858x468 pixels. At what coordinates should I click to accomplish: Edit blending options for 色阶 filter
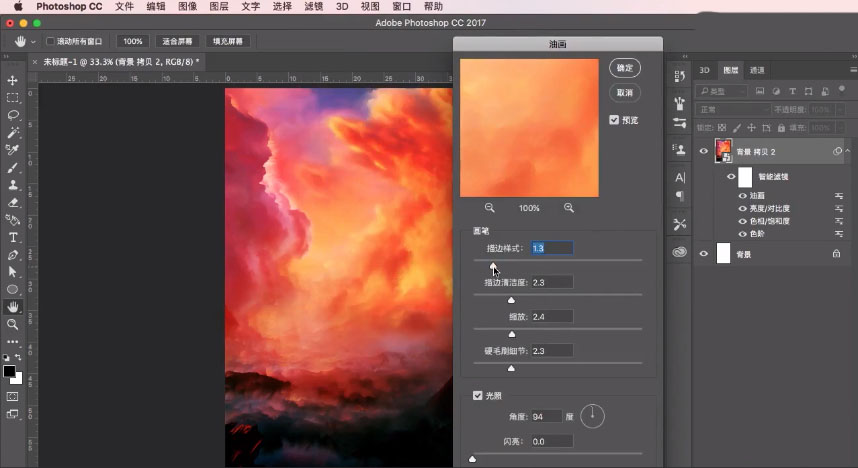(838, 234)
